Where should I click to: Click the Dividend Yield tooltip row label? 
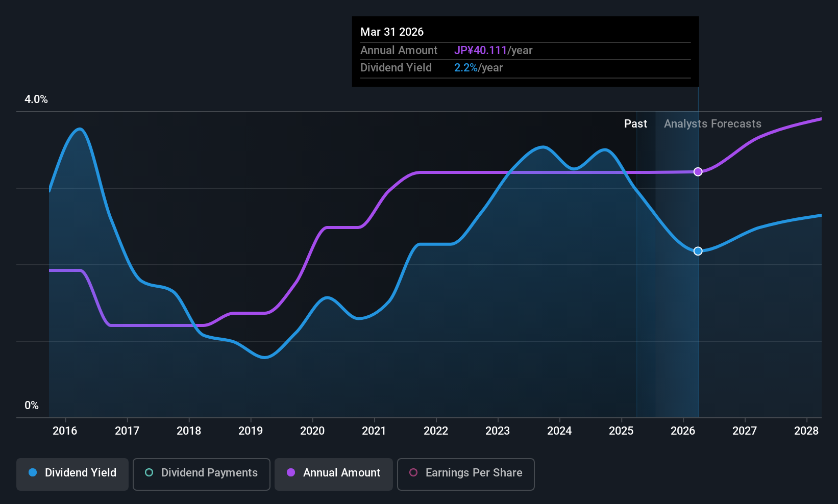tap(396, 68)
